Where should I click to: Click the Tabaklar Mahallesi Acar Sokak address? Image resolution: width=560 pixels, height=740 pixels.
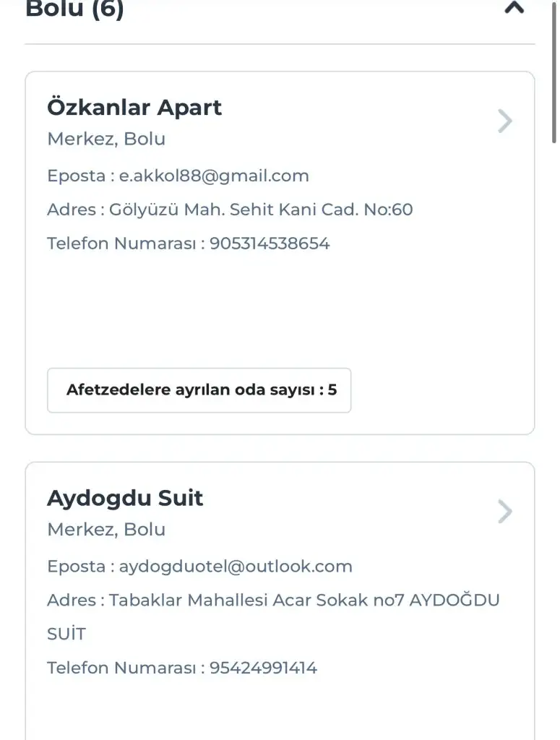[303, 601]
